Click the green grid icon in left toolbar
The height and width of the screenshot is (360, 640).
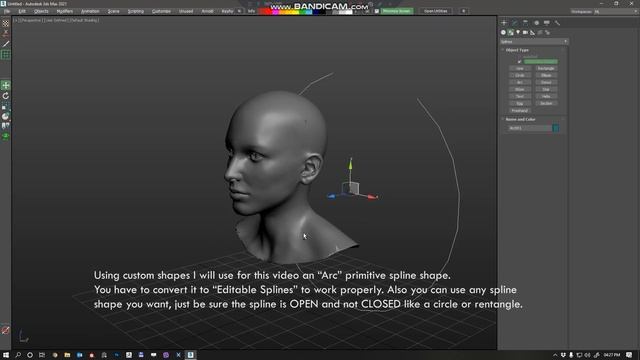pyautogui.click(x=6, y=55)
